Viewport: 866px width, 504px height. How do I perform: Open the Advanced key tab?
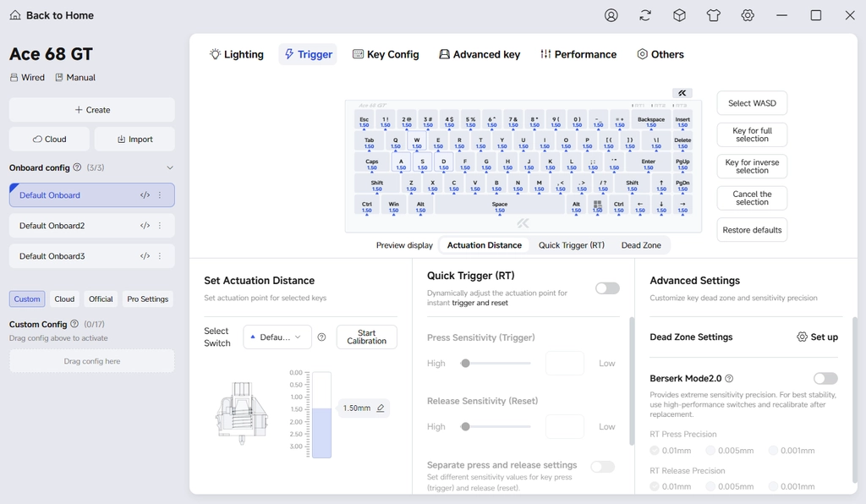(480, 54)
